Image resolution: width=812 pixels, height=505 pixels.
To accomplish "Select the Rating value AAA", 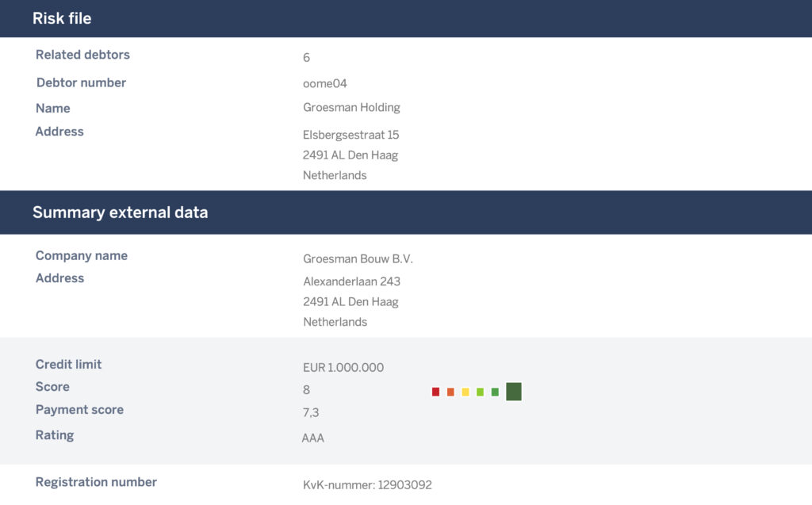I will coord(312,438).
